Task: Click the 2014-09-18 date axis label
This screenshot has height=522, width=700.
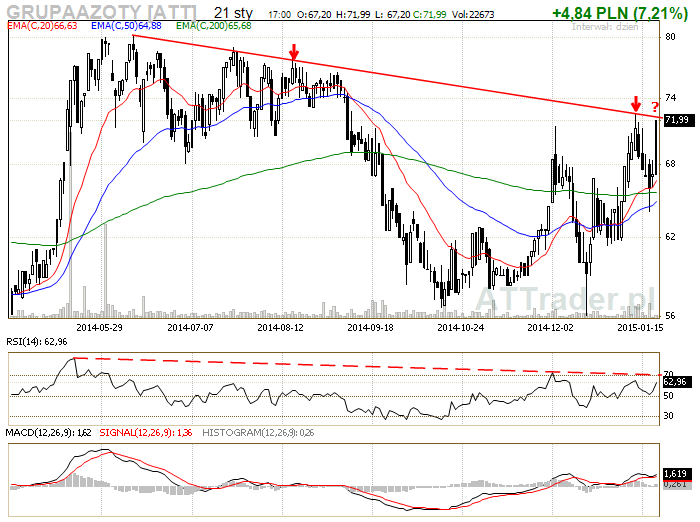Action: tap(371, 327)
